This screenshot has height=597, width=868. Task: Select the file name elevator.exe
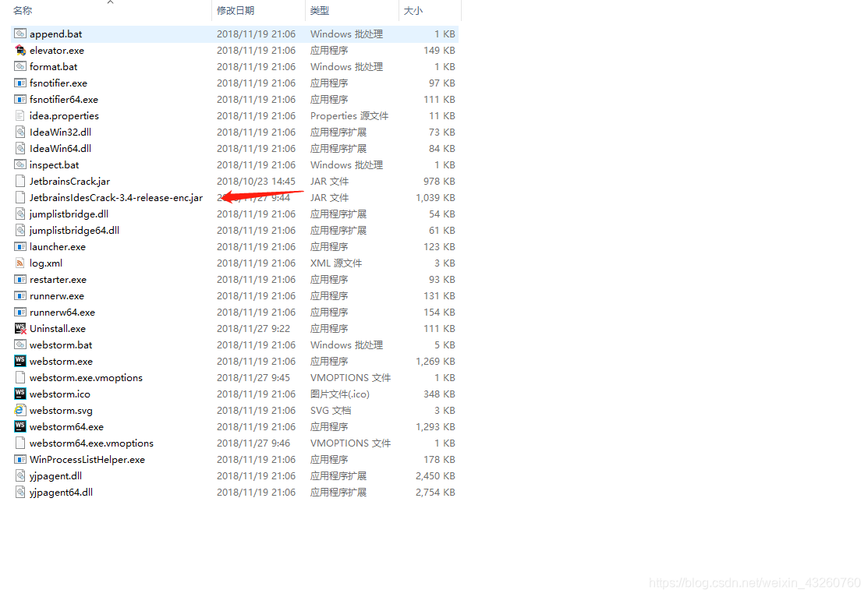coord(57,51)
